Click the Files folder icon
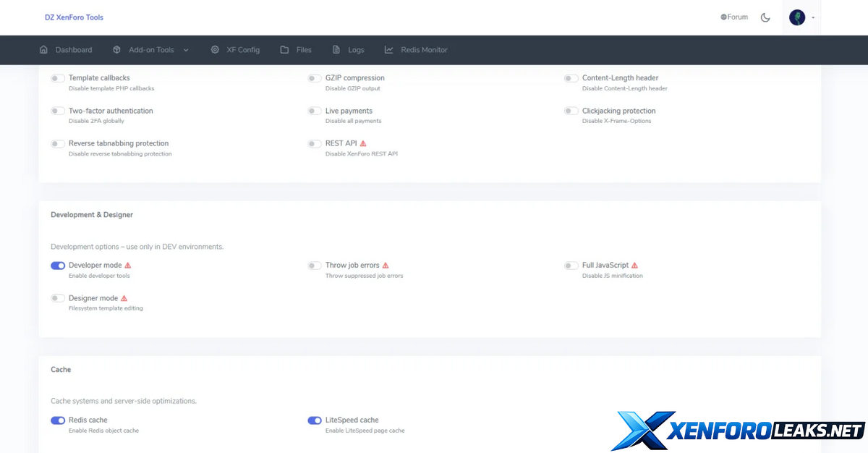The width and height of the screenshot is (868, 453). tap(285, 50)
